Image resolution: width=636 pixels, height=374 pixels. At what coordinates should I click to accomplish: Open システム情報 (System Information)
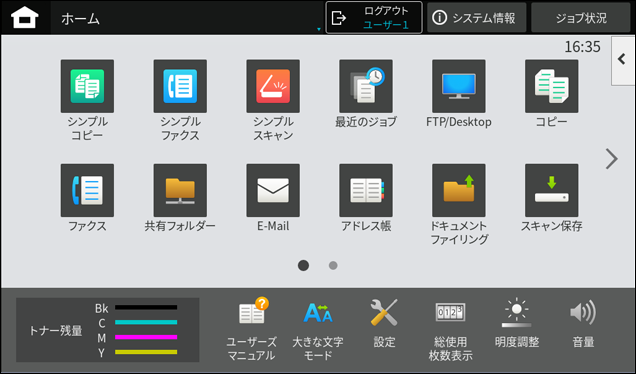point(476,17)
